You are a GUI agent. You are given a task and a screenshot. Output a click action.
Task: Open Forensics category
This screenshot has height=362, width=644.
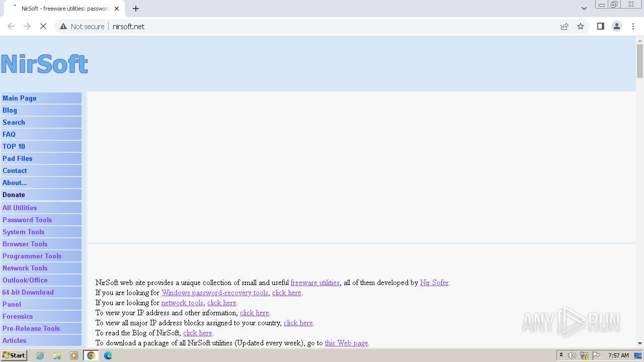point(41,316)
